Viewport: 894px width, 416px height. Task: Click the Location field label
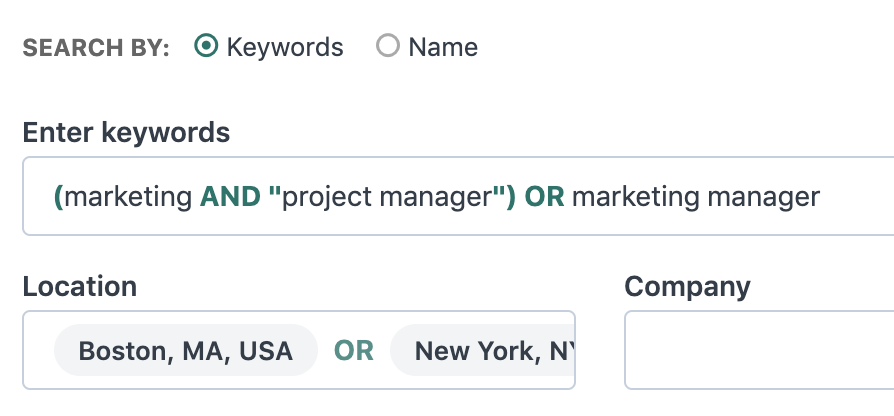(79, 286)
